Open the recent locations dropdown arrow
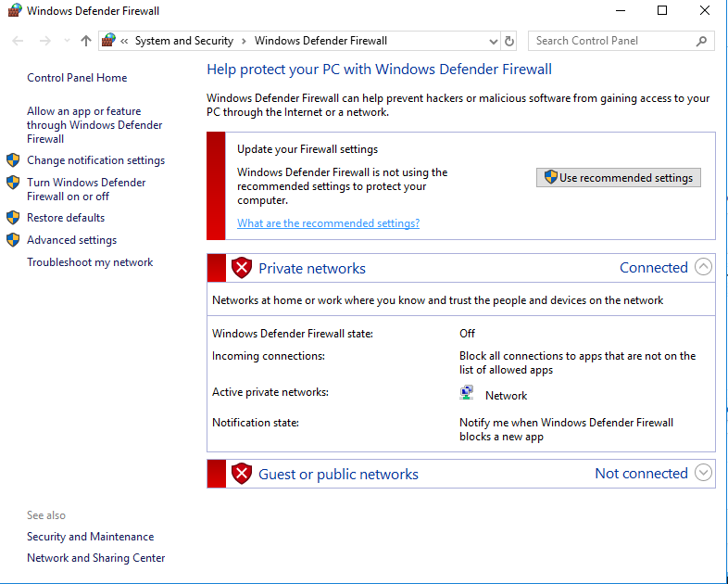Image resolution: width=728 pixels, height=584 pixels. click(67, 41)
